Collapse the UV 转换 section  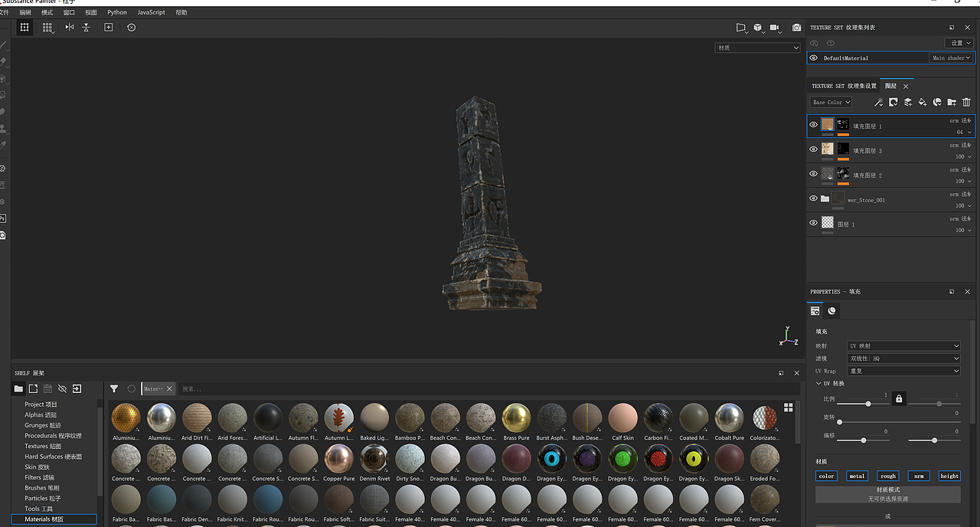coord(818,384)
